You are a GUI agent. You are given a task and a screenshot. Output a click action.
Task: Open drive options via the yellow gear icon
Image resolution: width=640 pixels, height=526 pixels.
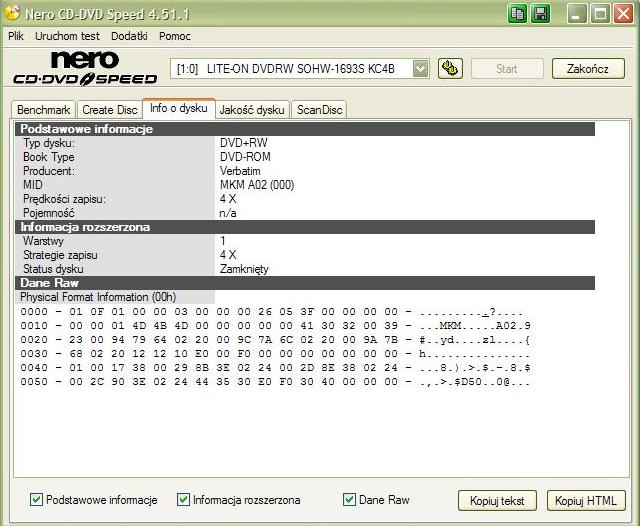[450, 68]
